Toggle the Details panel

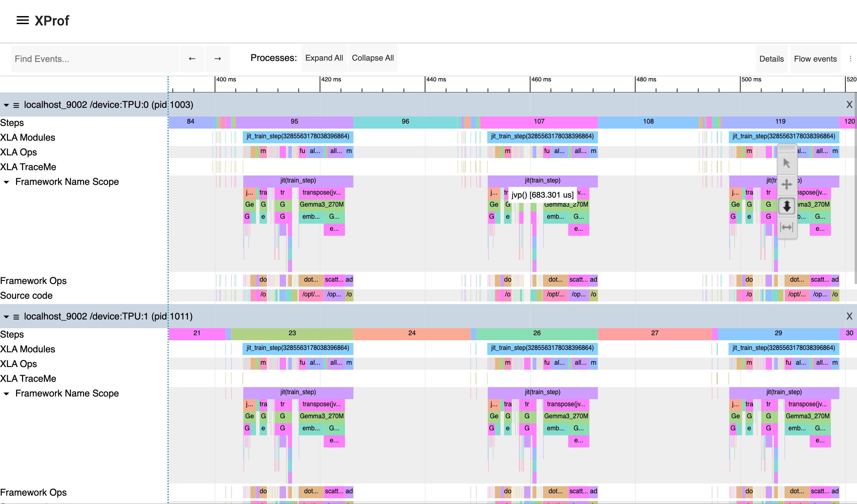pos(771,59)
